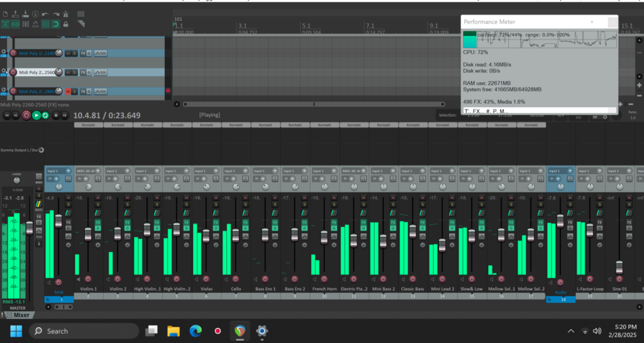Click the Undo arrow in toolbar

(45, 14)
